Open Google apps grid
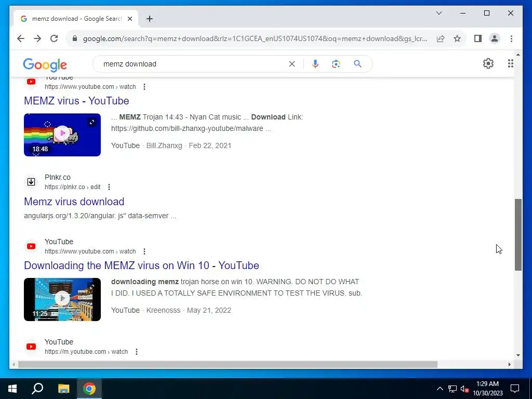The width and height of the screenshot is (532, 399). pyautogui.click(x=510, y=63)
